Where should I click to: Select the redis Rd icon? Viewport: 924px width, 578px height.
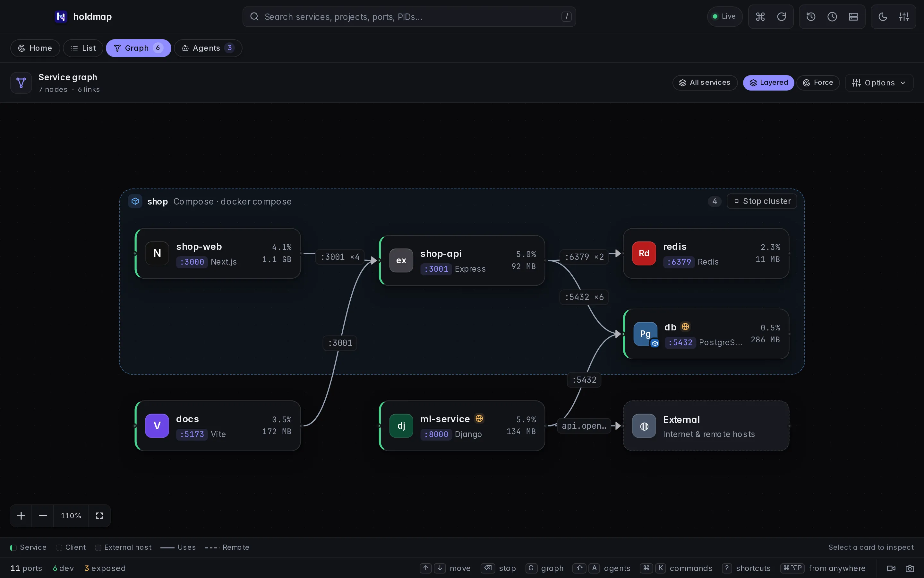(644, 253)
